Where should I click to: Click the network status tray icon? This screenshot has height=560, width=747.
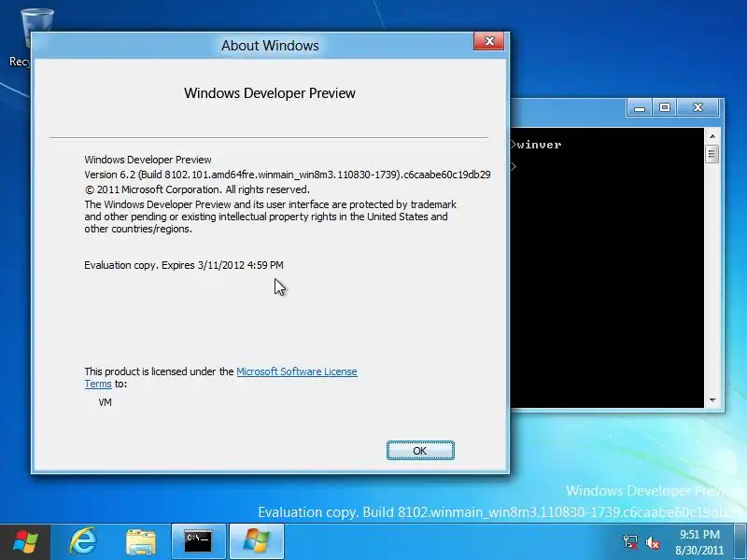[629, 542]
